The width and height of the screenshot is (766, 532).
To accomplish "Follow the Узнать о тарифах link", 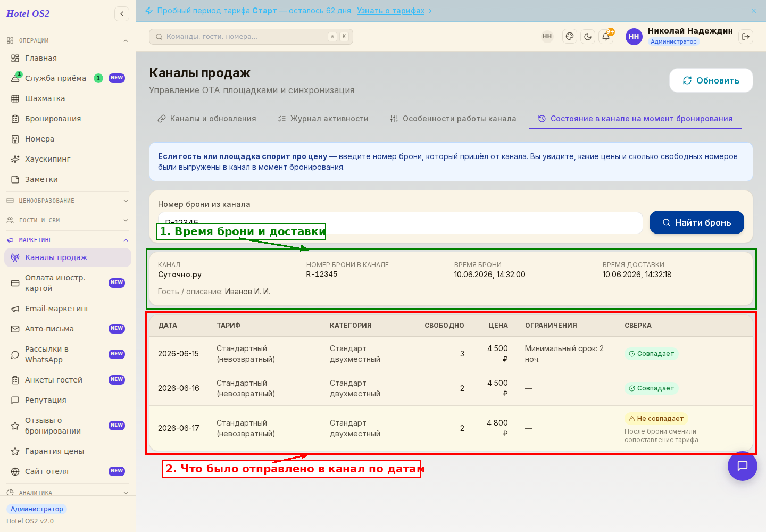I will pyautogui.click(x=390, y=11).
